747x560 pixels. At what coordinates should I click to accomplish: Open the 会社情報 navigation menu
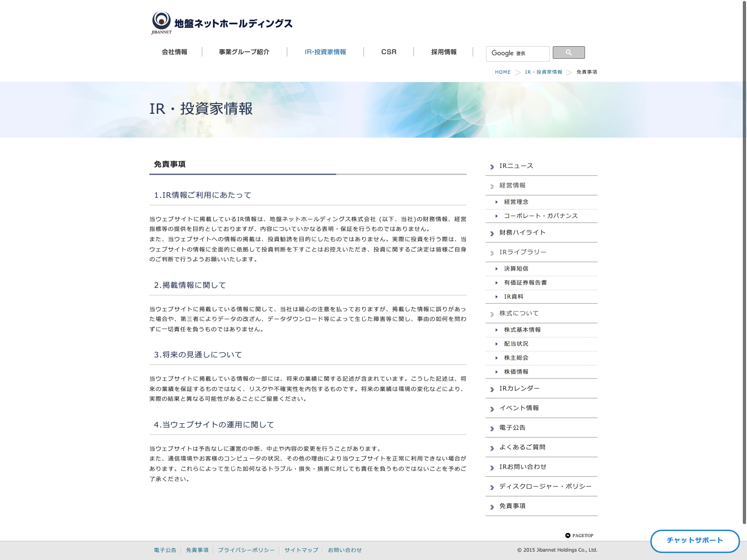[175, 52]
